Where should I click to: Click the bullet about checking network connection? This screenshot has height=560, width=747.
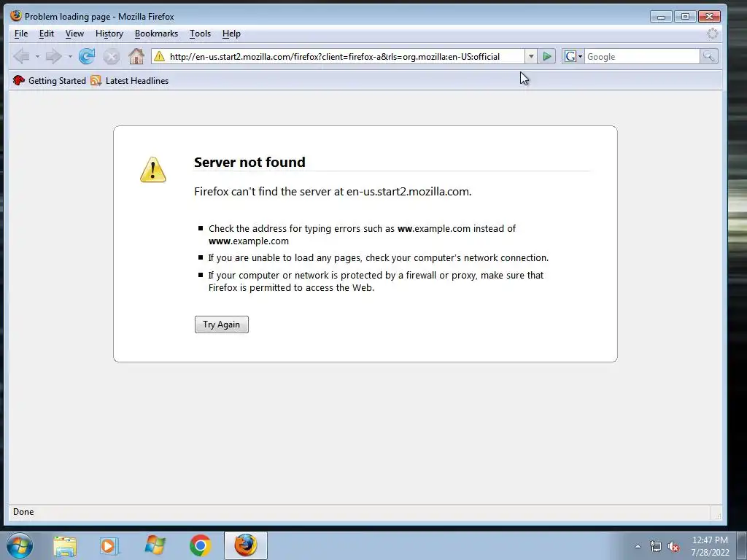(x=379, y=257)
